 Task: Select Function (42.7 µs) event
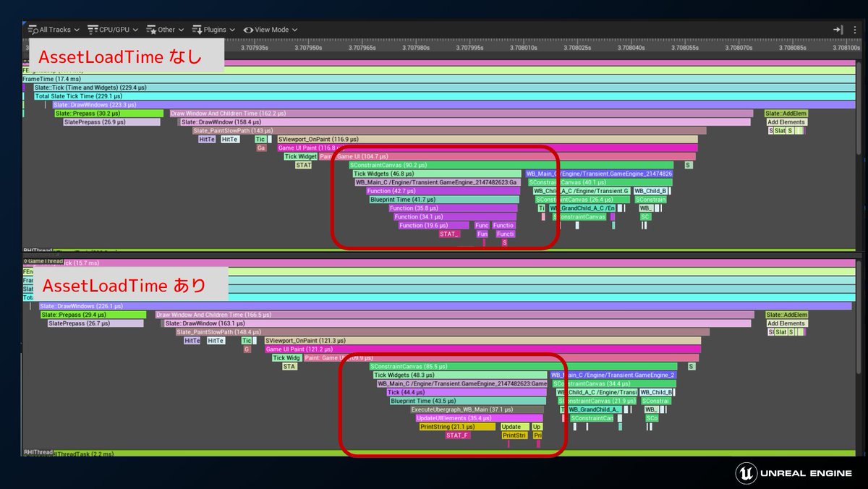[x=443, y=191]
